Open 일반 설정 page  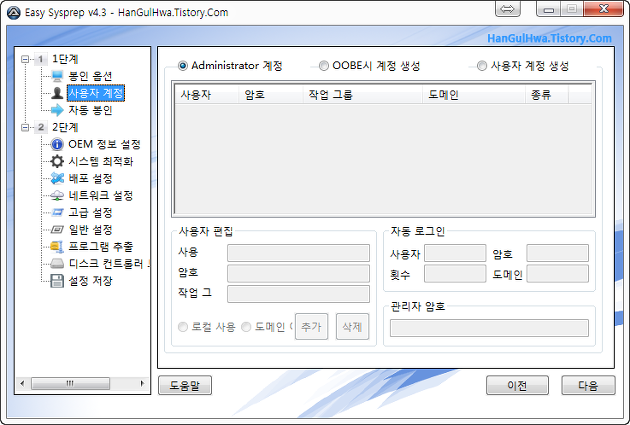click(x=90, y=229)
